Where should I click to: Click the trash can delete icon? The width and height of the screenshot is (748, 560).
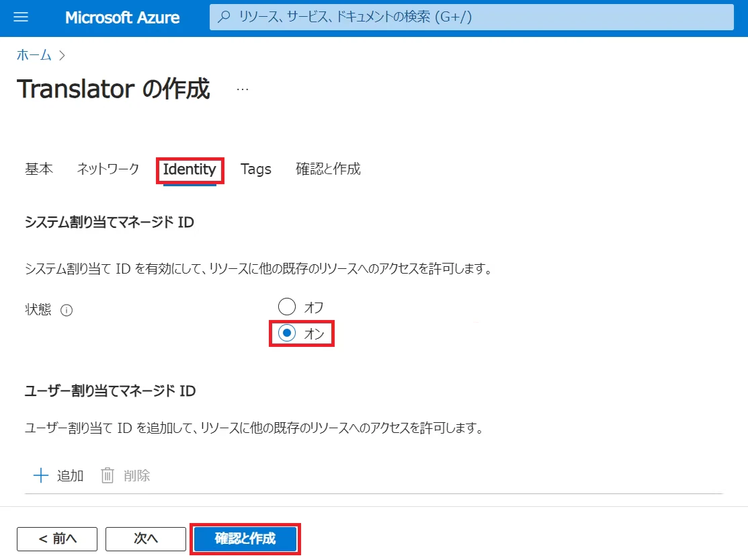(108, 475)
